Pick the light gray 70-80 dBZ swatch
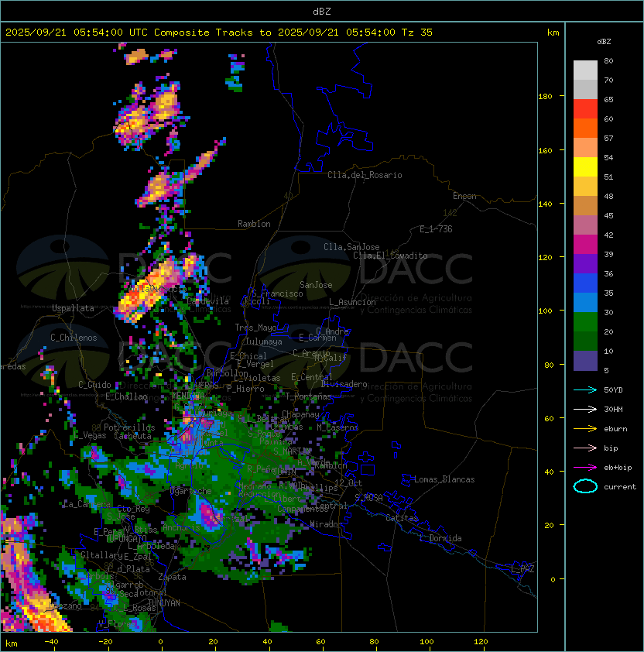This screenshot has height=652, width=644. 585,70
